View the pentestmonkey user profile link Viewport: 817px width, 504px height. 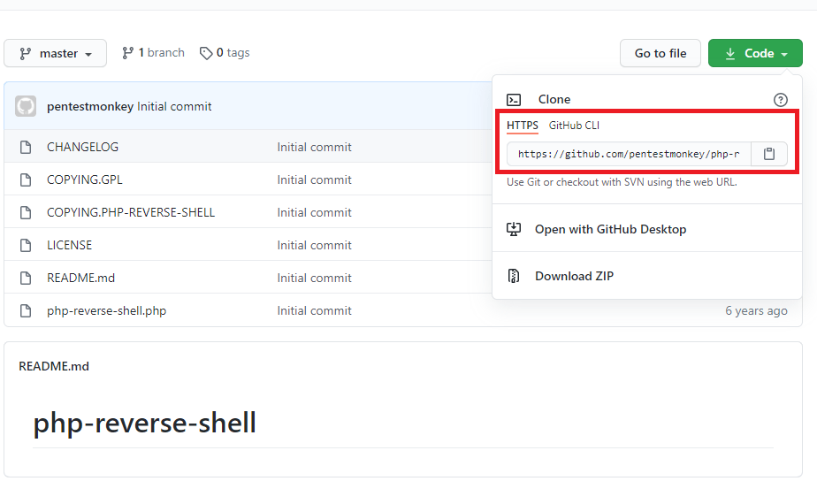pos(90,106)
